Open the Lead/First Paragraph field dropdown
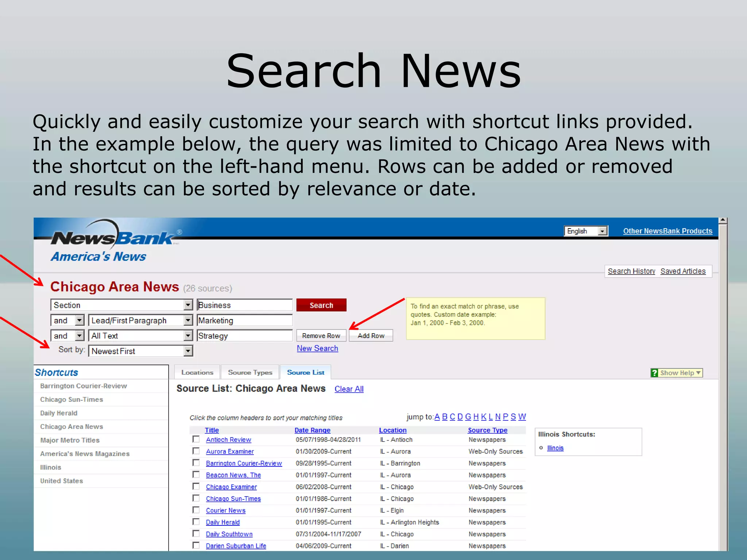The width and height of the screenshot is (747, 560). pos(141,320)
